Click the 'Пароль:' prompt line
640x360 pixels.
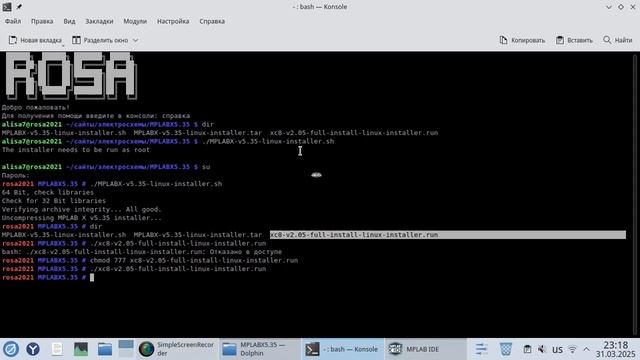[16, 176]
